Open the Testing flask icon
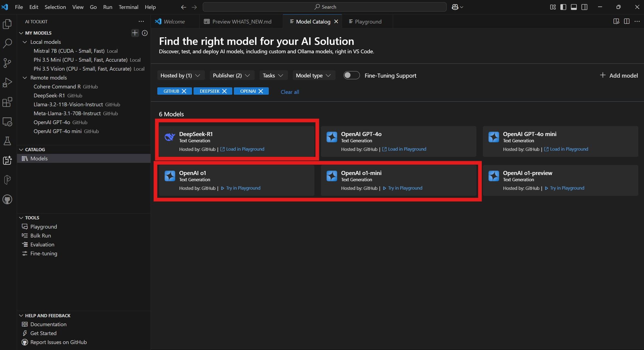 [x=7, y=141]
